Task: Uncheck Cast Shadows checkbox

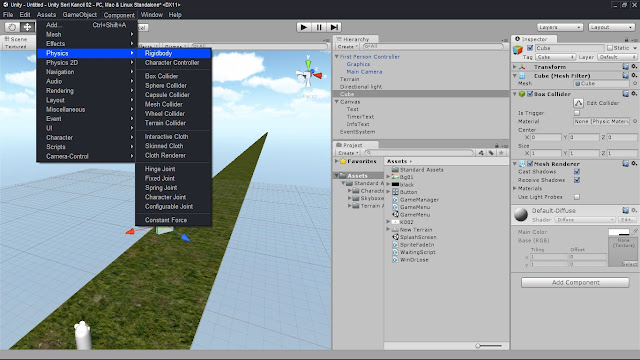Action: (577, 171)
